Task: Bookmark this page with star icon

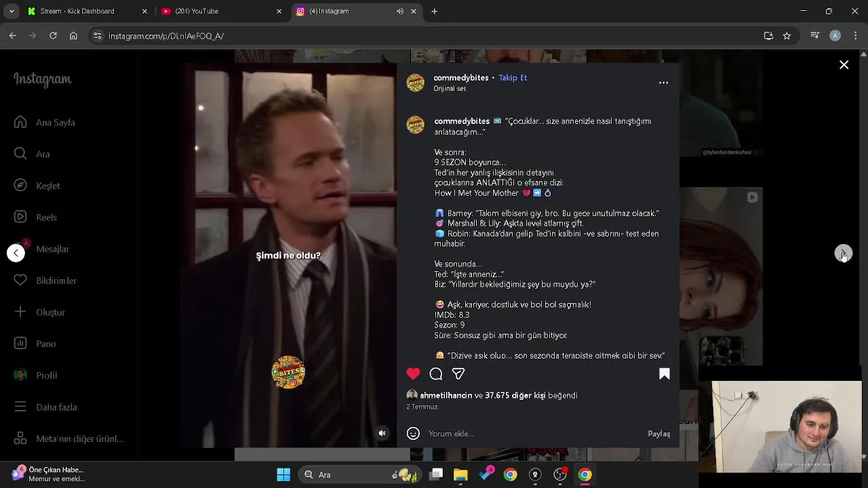Action: 787,36
